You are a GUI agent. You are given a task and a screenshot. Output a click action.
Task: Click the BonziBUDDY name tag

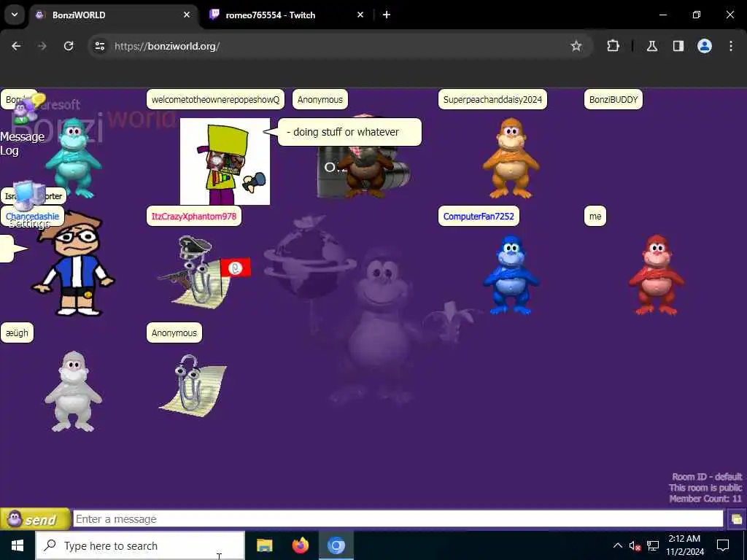click(613, 99)
